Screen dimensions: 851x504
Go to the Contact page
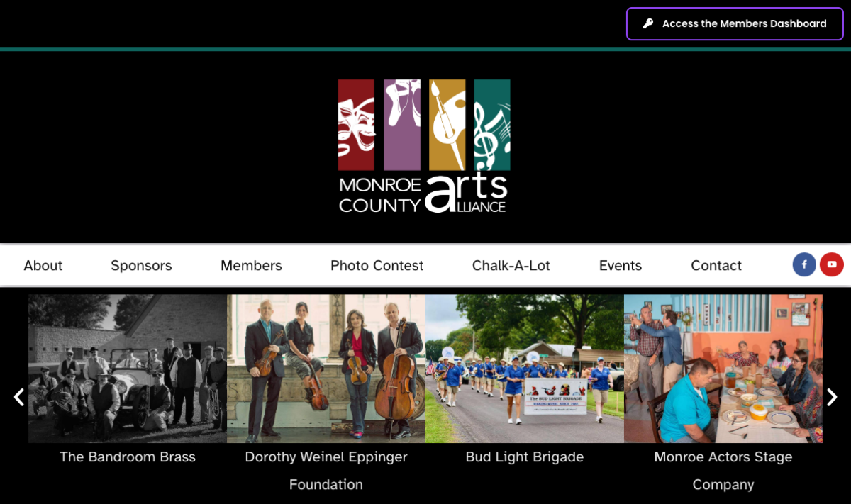(716, 265)
